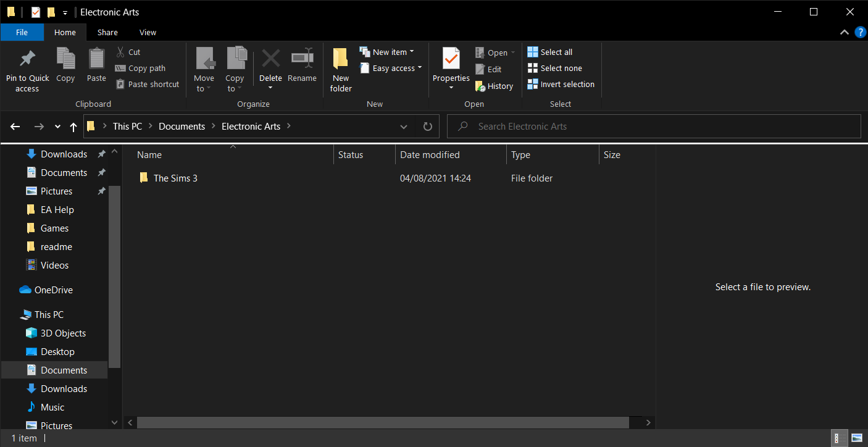Open the Move to menu
The width and height of the screenshot is (868, 447).
click(x=204, y=70)
